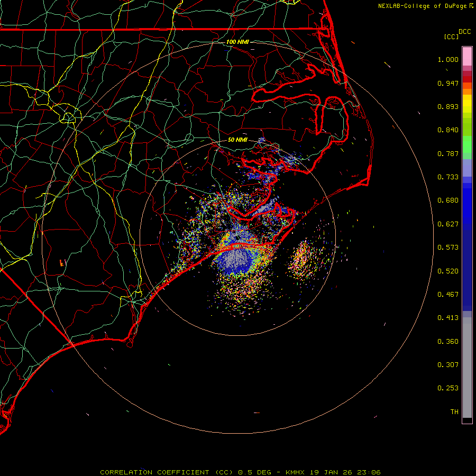Click the [CC] units label
476x476 pixels.
451,36
